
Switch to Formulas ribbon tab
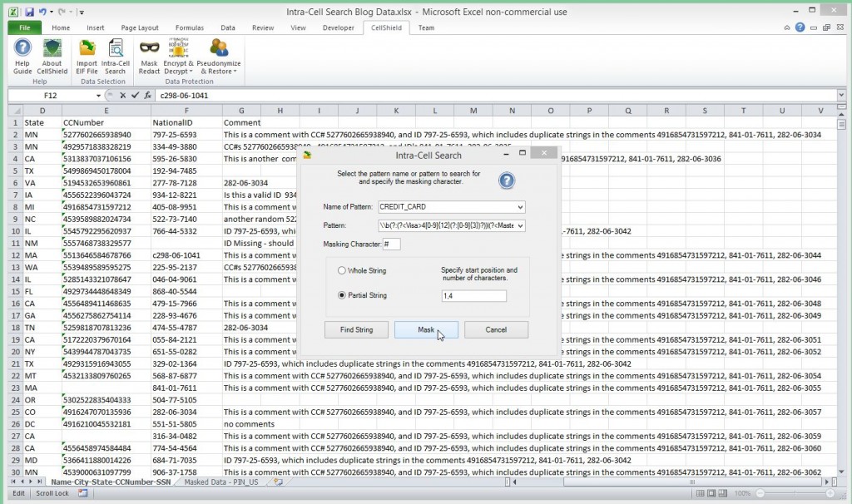tap(190, 27)
